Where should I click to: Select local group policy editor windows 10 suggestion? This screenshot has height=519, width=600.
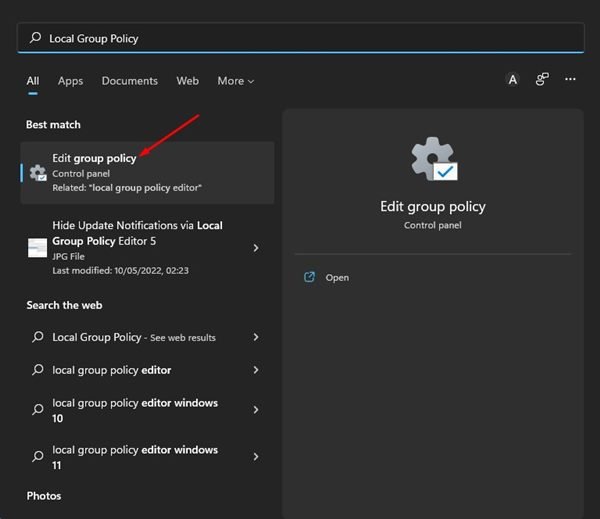147,410
